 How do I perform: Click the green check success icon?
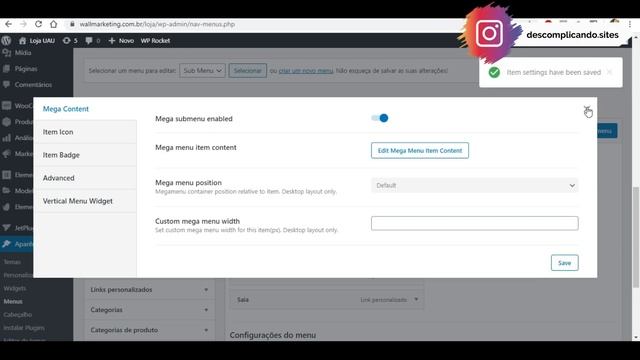[494, 72]
